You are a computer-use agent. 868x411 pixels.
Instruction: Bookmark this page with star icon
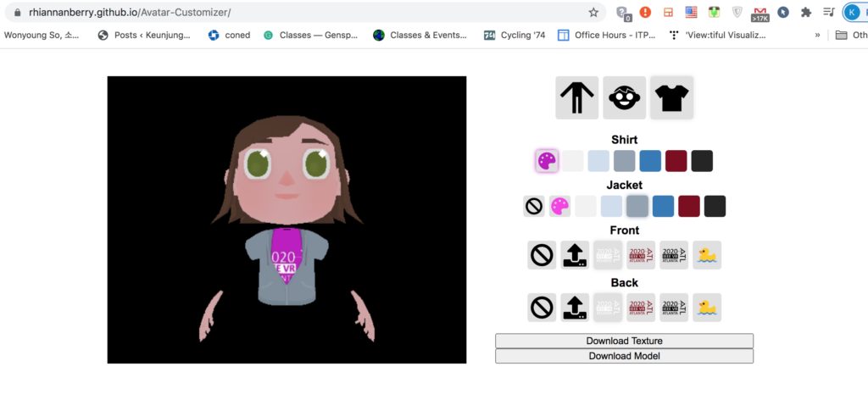(x=593, y=12)
